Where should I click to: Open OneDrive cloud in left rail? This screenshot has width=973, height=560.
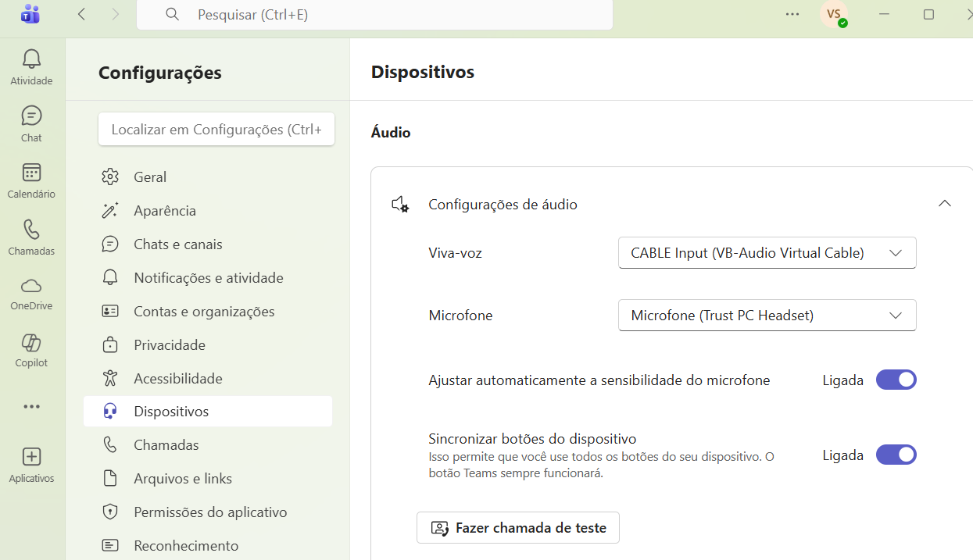[x=31, y=294]
